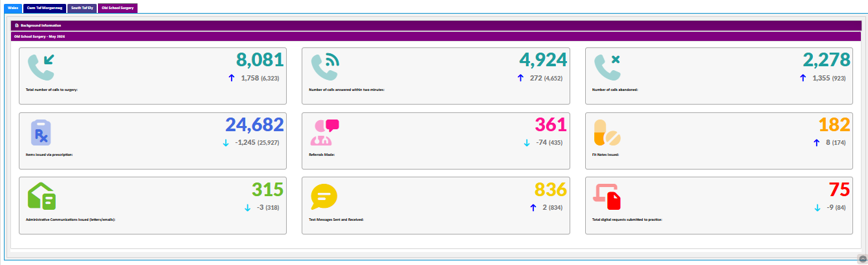Click the abandoned calls phone icon
Viewport: 868px width, 265px height.
pos(608,66)
